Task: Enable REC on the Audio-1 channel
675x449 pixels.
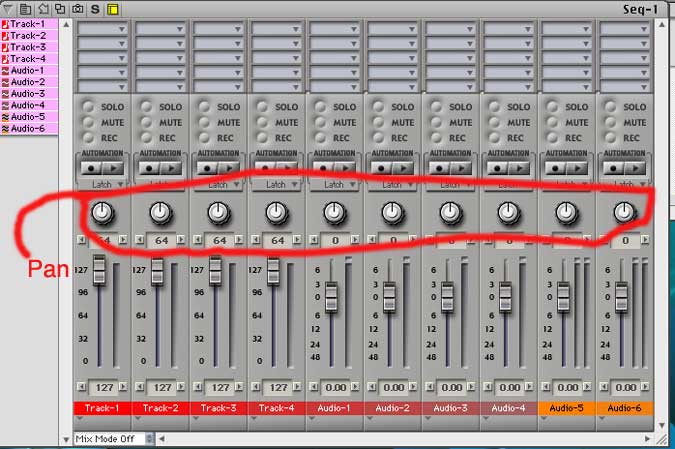Action: (322, 137)
